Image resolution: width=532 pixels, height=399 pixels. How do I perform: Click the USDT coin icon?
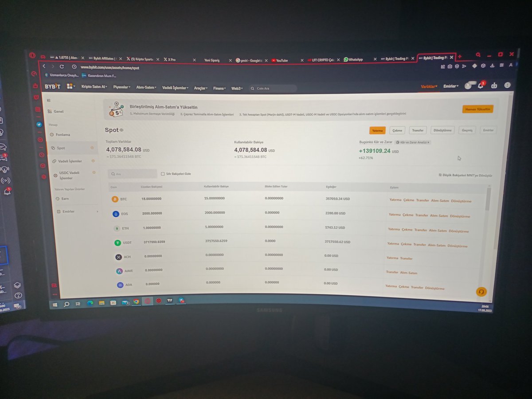point(117,243)
